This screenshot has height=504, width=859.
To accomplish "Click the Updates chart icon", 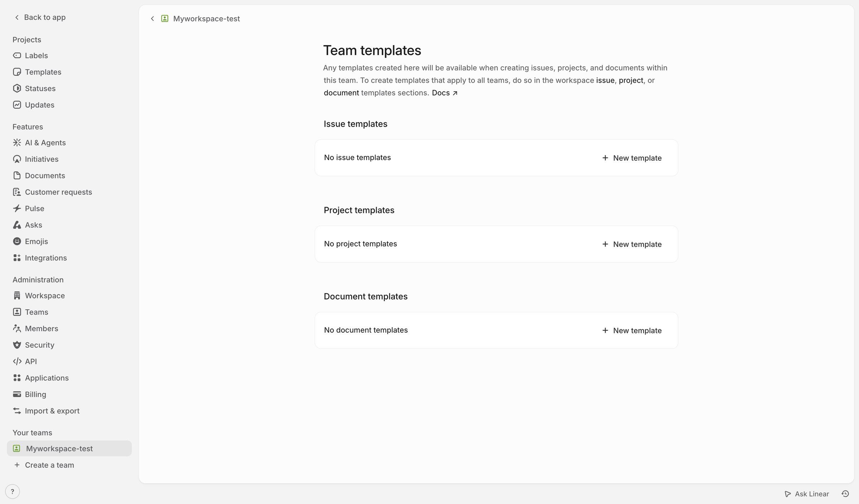I will [x=17, y=105].
